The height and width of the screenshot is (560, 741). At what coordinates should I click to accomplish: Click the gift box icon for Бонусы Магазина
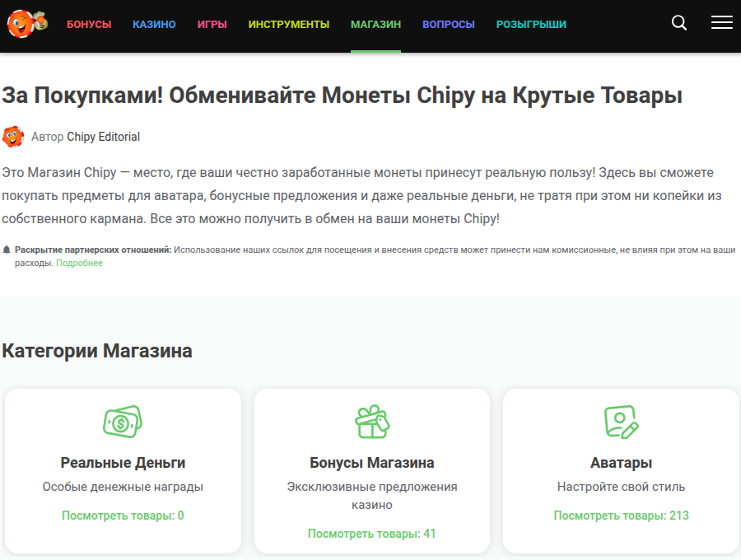[x=372, y=422]
